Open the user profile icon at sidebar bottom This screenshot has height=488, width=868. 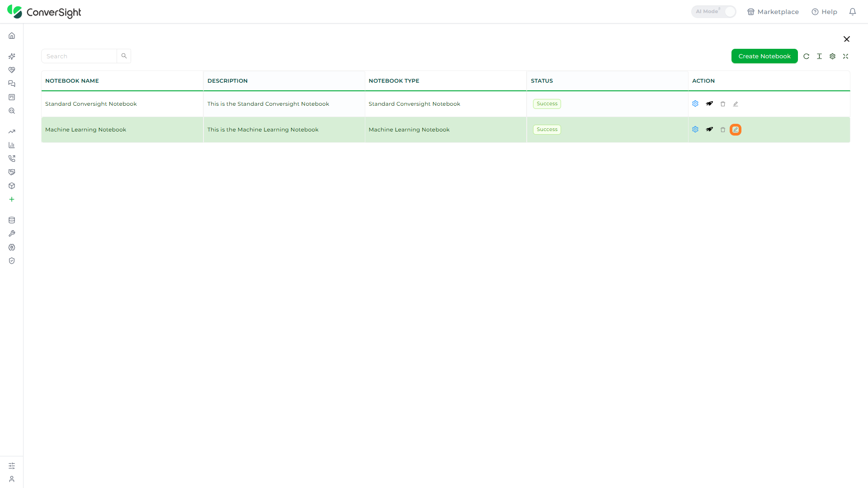[x=12, y=479]
